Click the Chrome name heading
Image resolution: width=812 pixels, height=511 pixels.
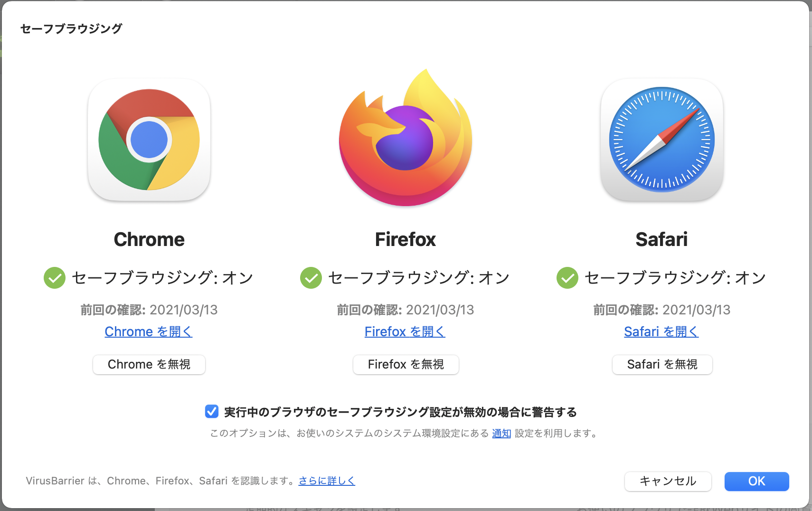click(x=149, y=239)
